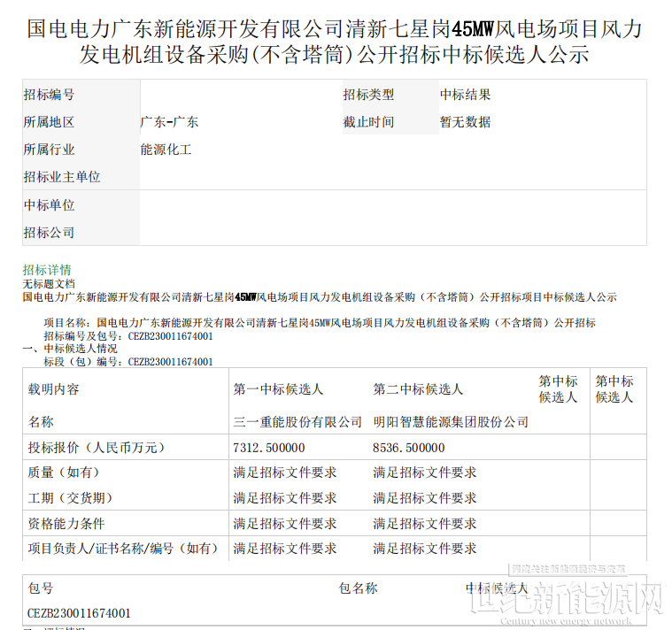
Task: Click the 包号 header cell
Action: click(41, 588)
